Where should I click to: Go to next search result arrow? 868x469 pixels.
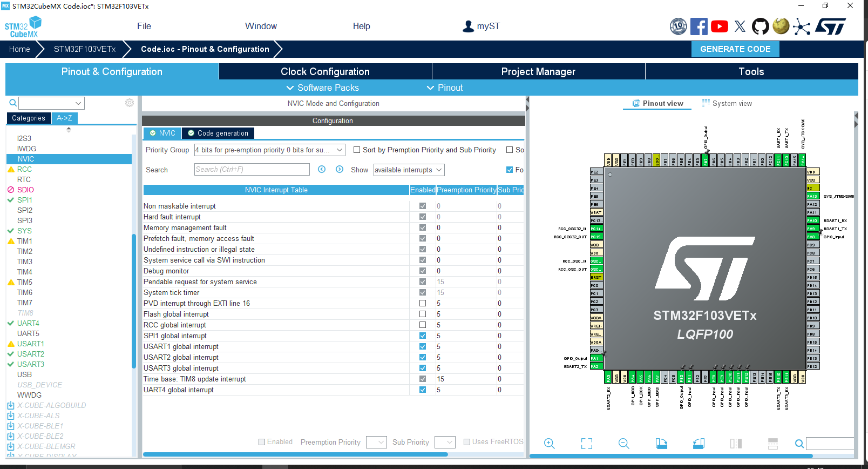click(340, 169)
